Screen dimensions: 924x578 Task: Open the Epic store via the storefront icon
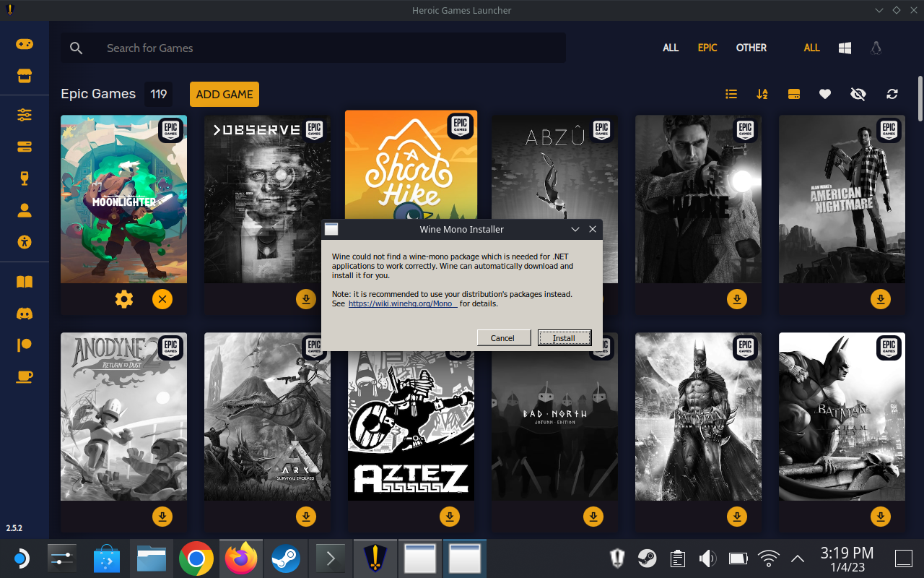coord(25,75)
